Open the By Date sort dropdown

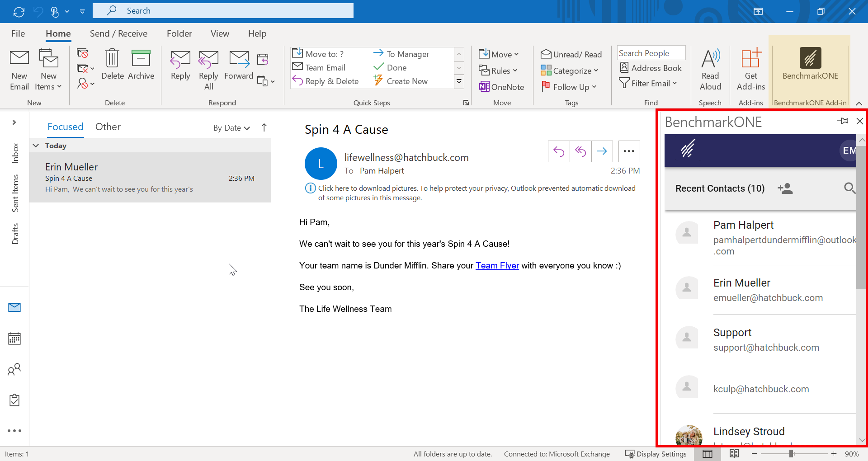point(231,128)
